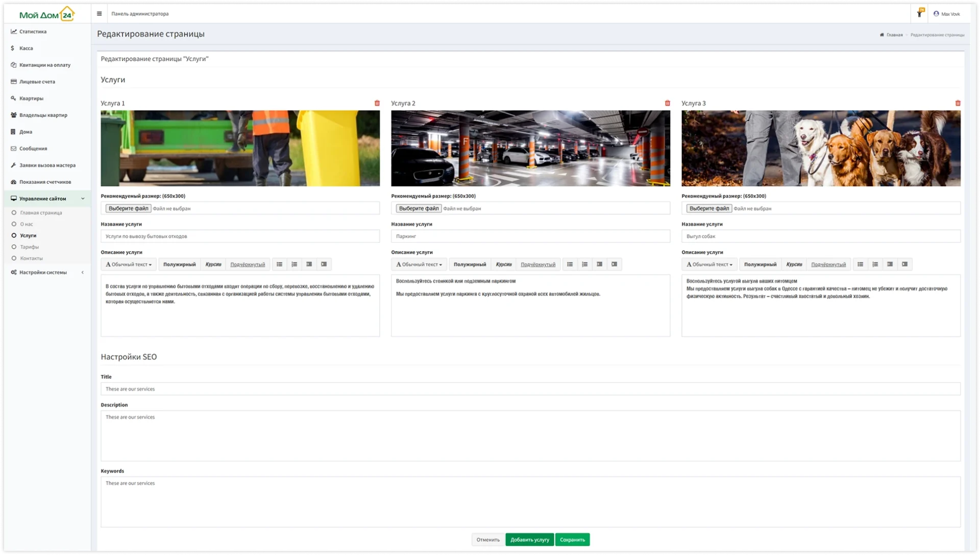The height and width of the screenshot is (555, 980).
Task: Insert bulleted list in Услуга 3 editor
Action: (x=860, y=264)
